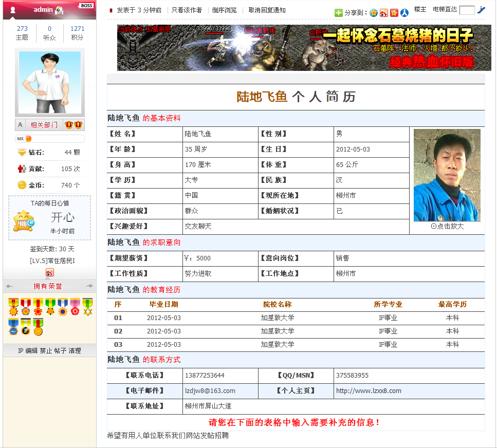Click the MX experience progress bar
Screen dimensions: 497x448
(x=49, y=138)
